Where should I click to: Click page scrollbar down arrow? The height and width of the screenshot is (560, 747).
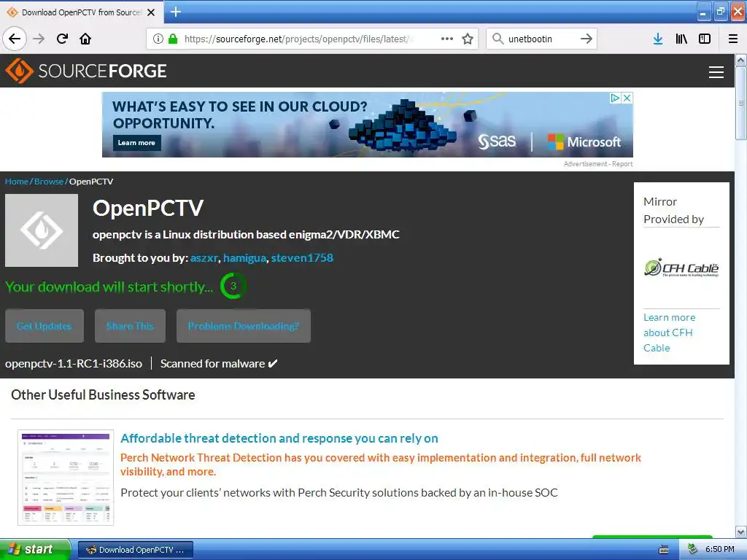(741, 532)
